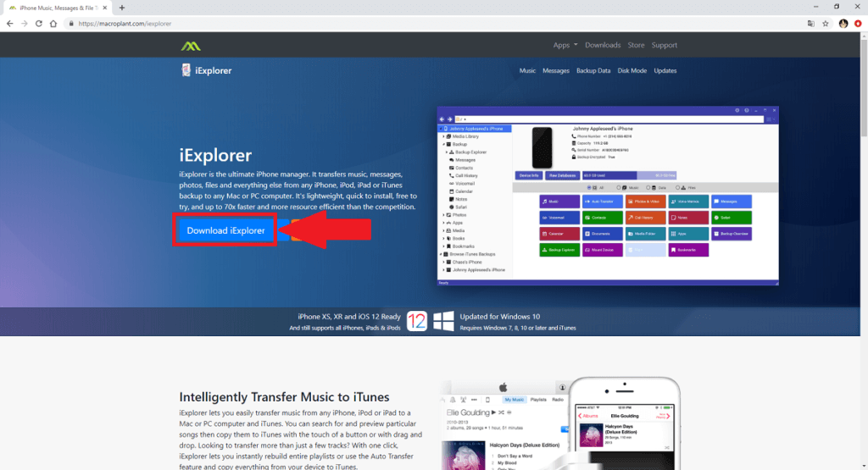
Task: Go to the Messages section link
Action: [556, 71]
